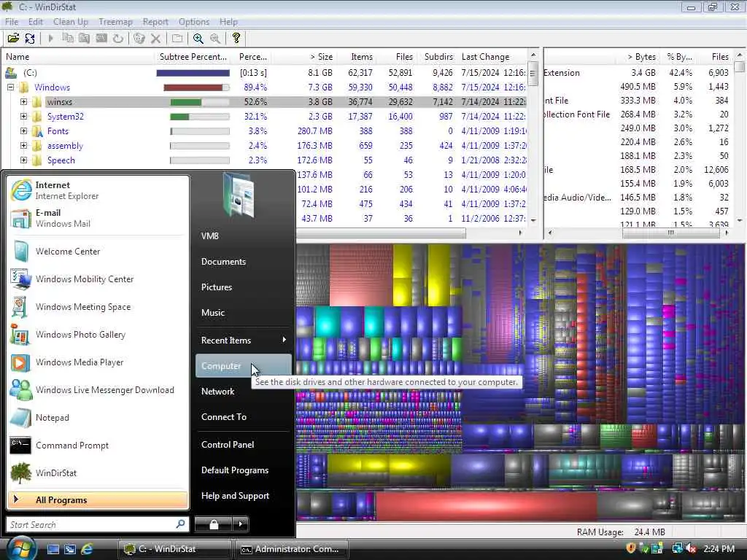Open Windows Meeting Space

click(98, 307)
